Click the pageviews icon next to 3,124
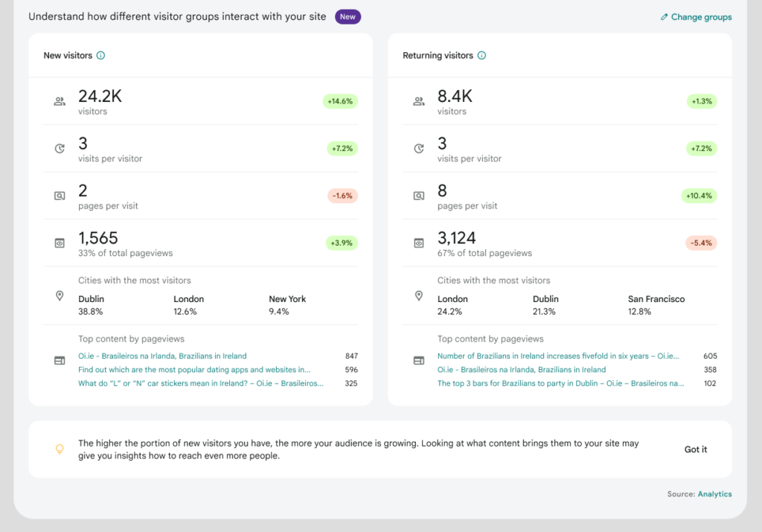Image resolution: width=762 pixels, height=532 pixels. pos(418,243)
